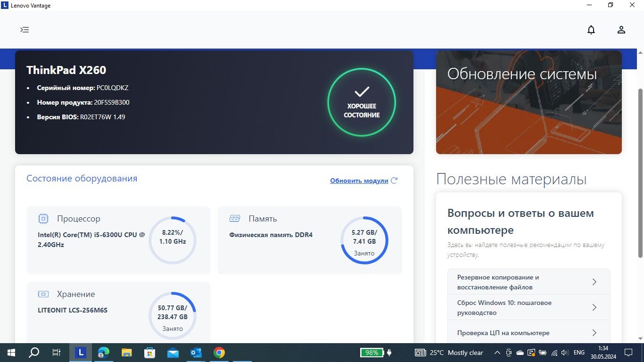
Task: Open Windows Search from the taskbar
Action: coord(34,353)
